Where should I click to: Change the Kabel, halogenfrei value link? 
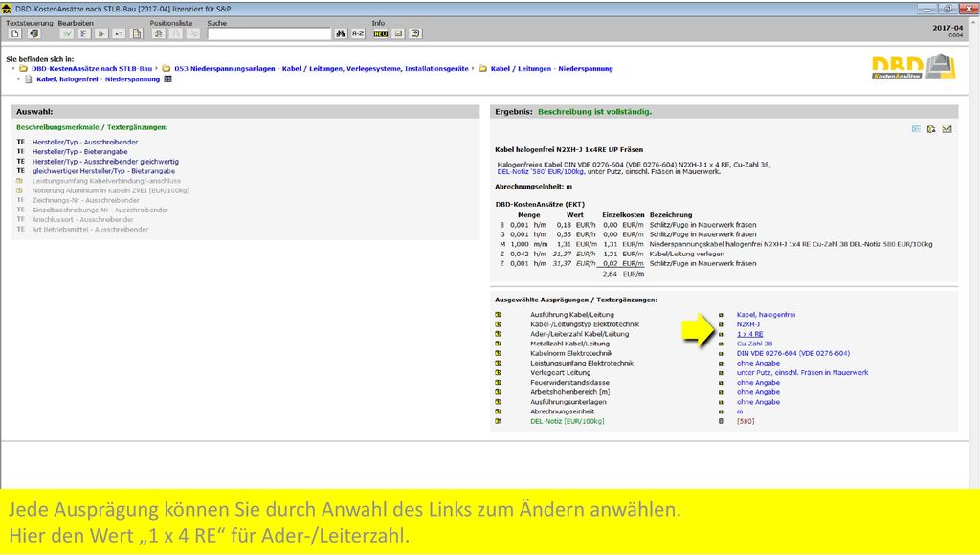pos(766,315)
